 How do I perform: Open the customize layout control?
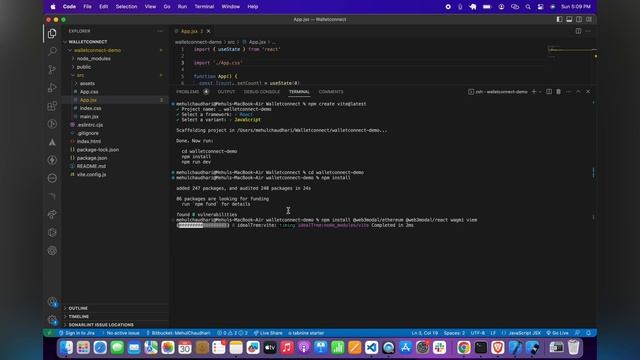tap(589, 20)
